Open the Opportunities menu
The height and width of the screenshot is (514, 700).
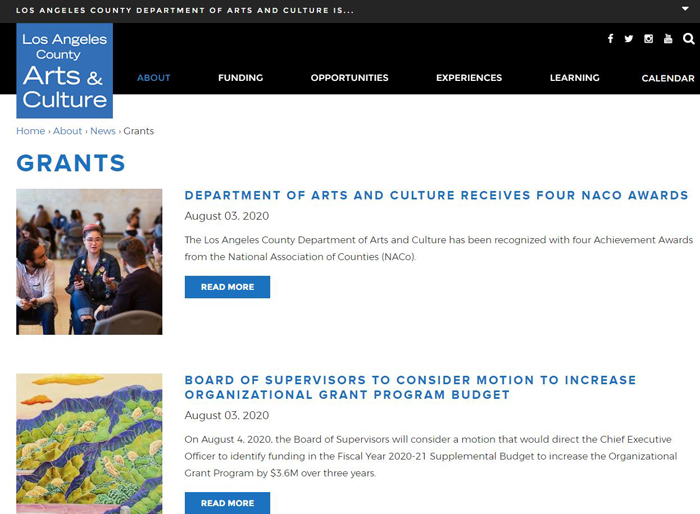350,78
